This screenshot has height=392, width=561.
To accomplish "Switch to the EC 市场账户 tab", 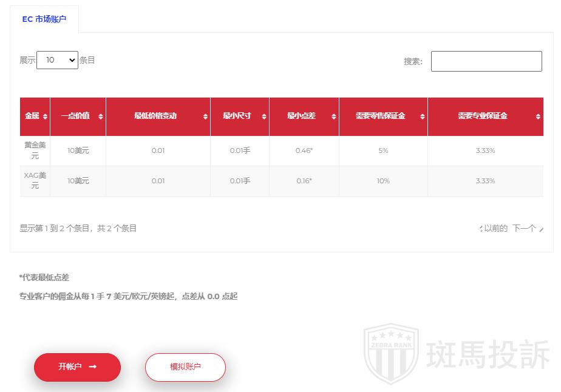I will pyautogui.click(x=44, y=19).
